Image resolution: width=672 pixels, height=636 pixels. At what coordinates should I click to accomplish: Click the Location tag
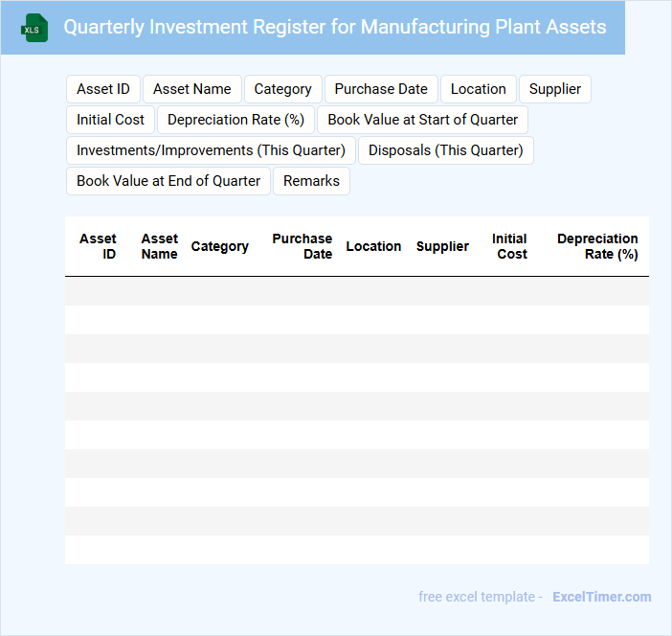pos(478,89)
